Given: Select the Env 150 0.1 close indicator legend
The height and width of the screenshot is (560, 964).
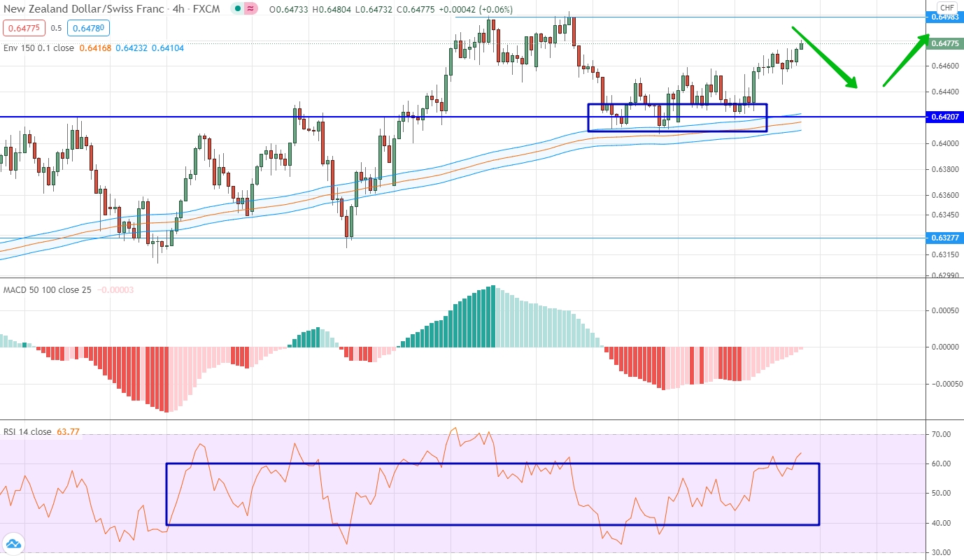Looking at the screenshot, I should pyautogui.click(x=38, y=48).
